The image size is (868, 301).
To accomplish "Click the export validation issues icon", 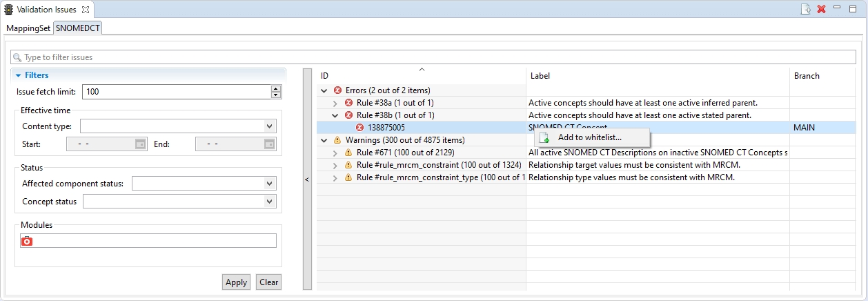I will point(805,9).
